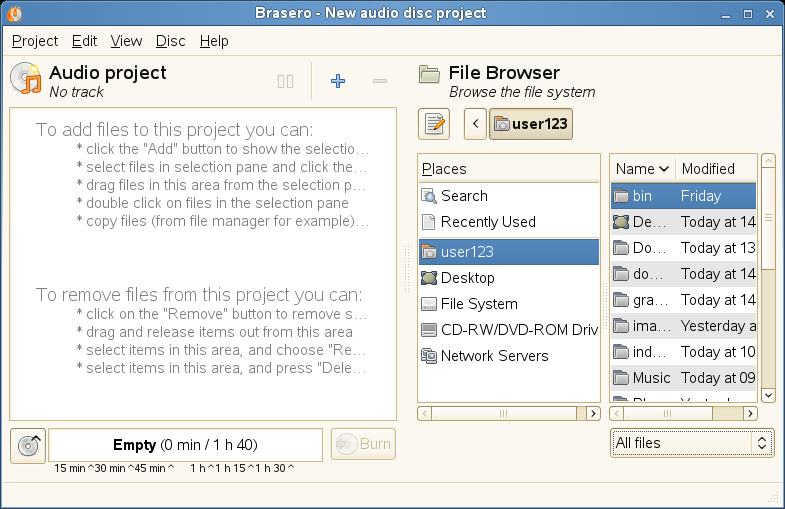Click the Burn button
The image size is (785, 509).
[363, 444]
